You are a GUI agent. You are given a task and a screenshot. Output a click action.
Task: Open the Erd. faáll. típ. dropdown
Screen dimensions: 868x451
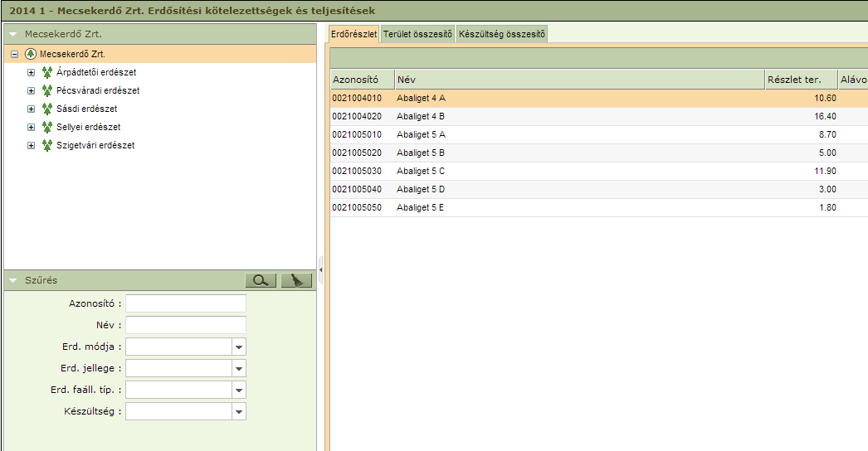coord(239,390)
